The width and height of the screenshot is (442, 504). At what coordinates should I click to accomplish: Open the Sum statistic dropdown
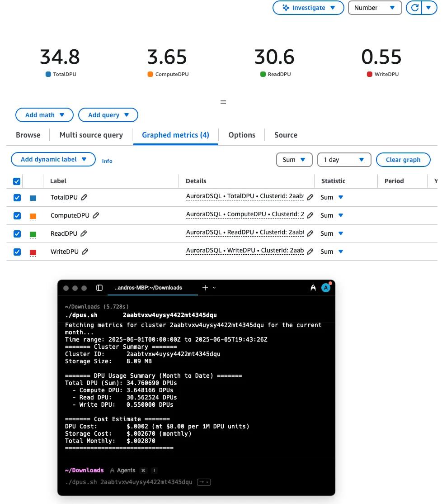point(294,160)
